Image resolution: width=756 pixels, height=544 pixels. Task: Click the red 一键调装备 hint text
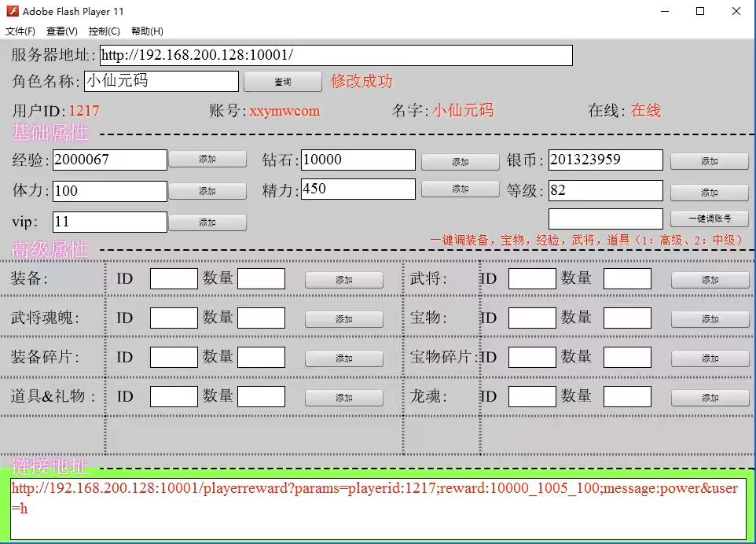pyautogui.click(x=588, y=241)
